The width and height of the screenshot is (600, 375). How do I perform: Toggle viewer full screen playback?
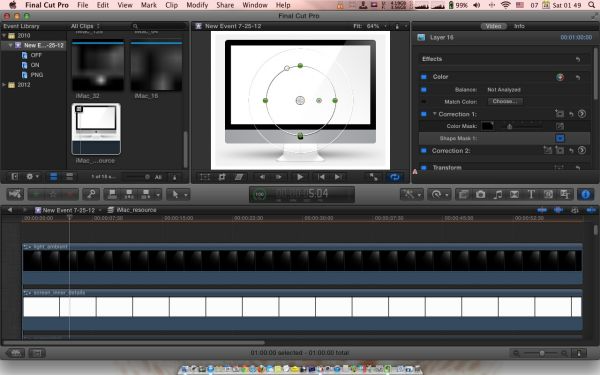click(x=373, y=177)
